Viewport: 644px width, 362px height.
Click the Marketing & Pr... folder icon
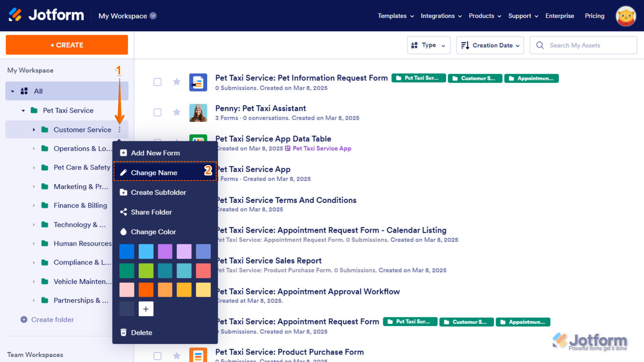pyautogui.click(x=45, y=187)
